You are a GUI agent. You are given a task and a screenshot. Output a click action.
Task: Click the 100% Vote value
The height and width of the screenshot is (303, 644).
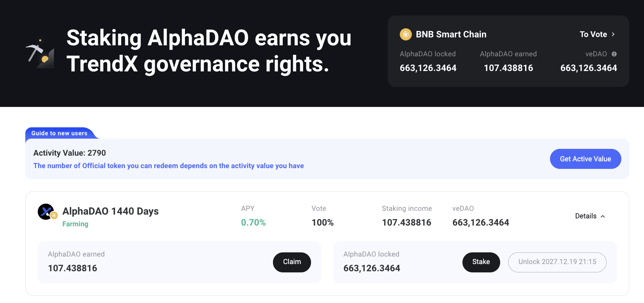pos(322,223)
